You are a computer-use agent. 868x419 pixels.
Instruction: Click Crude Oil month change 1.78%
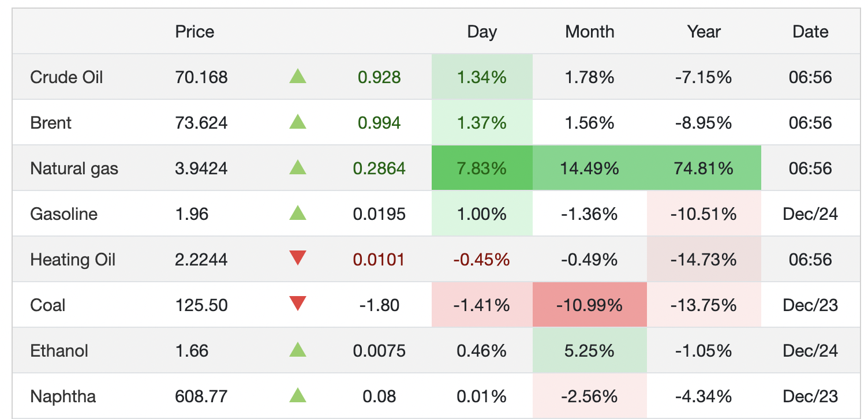[x=590, y=77]
